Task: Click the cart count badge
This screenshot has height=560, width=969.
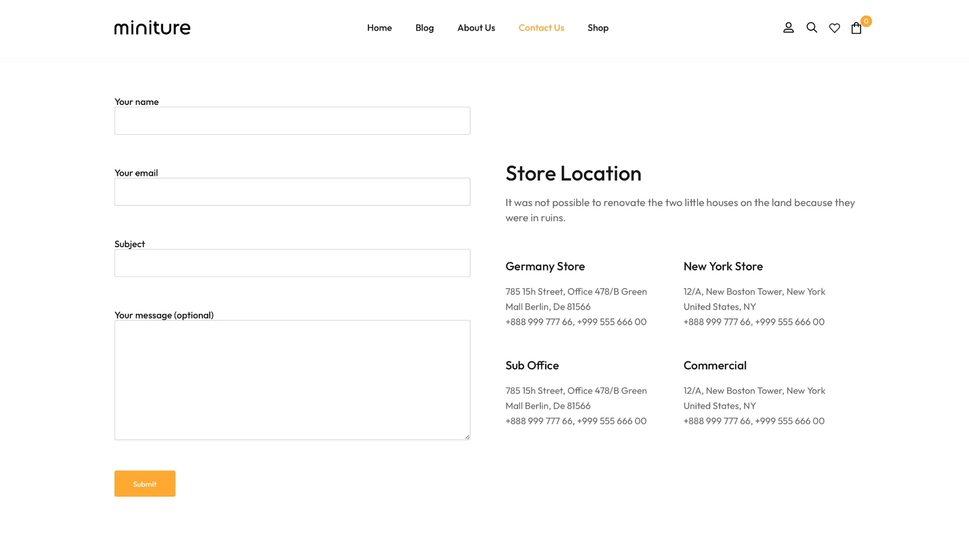Action: 866,21
